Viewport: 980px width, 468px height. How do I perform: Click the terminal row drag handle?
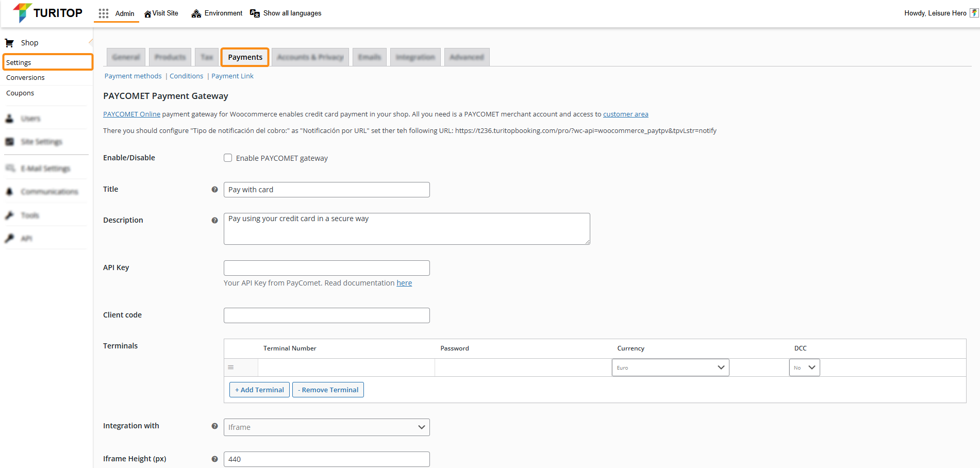pyautogui.click(x=231, y=367)
